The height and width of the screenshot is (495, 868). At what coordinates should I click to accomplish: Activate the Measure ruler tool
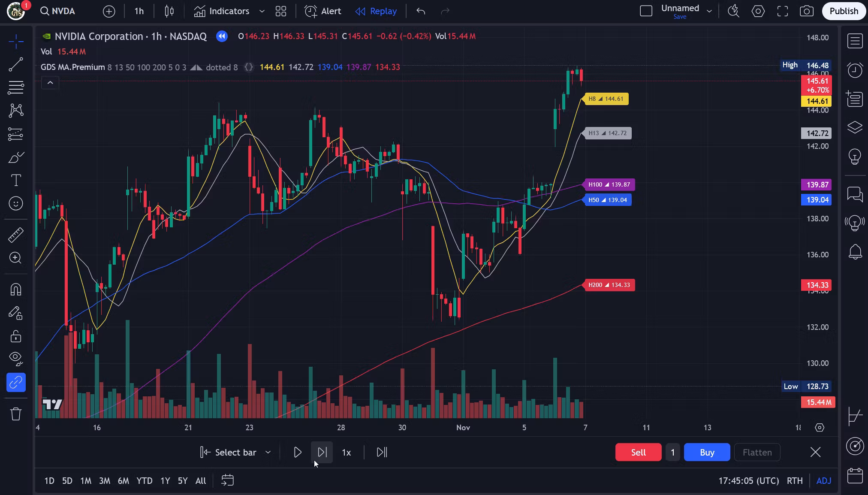(16, 234)
